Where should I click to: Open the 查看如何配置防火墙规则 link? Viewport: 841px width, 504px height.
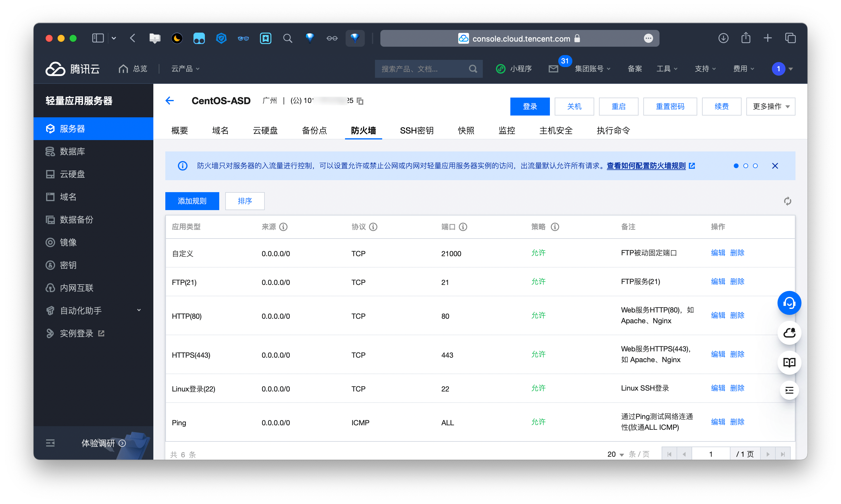pyautogui.click(x=646, y=166)
